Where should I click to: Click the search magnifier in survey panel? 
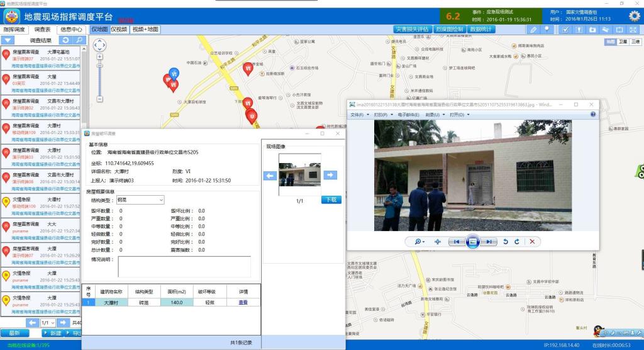[x=79, y=40]
